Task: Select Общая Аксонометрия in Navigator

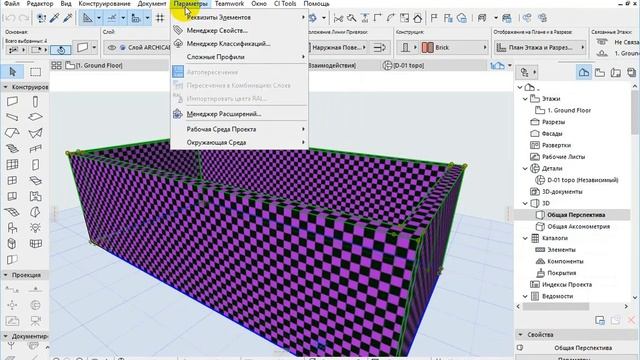Action: coord(578,227)
